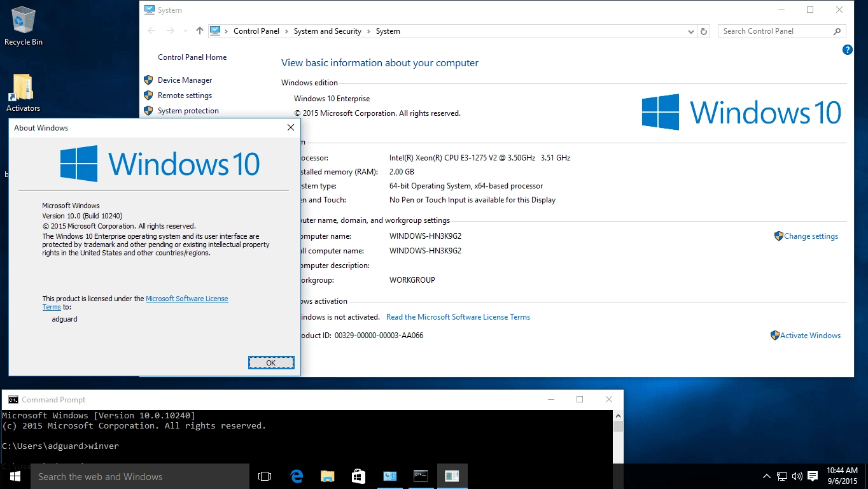Viewport: 868px width, 489px height.
Task: Click the search magnifier icon in Control Panel
Action: [837, 31]
